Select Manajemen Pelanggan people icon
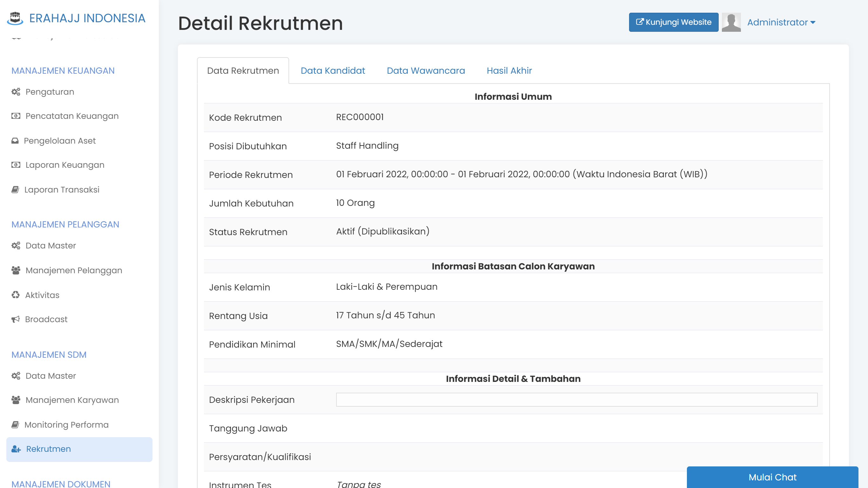The width and height of the screenshot is (868, 488). [16, 270]
